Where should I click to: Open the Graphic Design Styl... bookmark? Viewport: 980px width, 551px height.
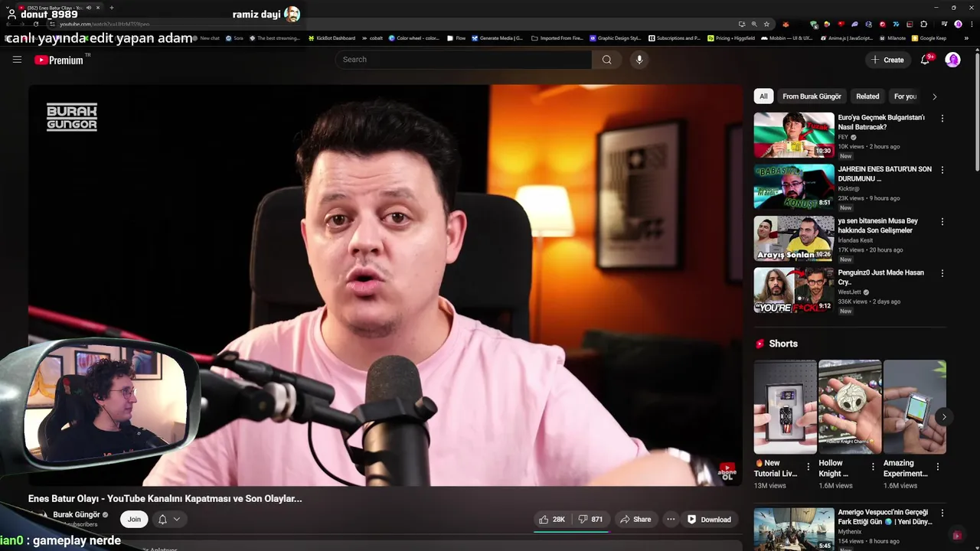(615, 38)
